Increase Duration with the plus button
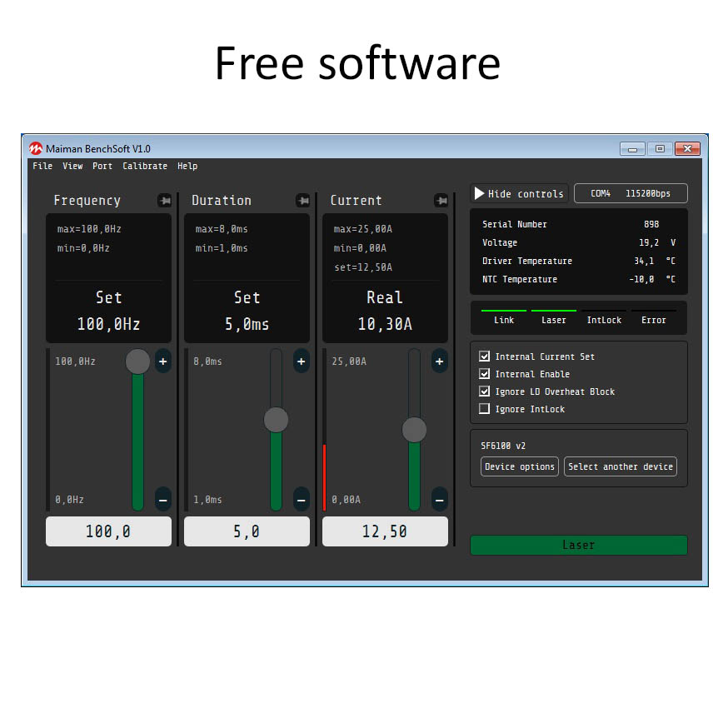The image size is (728, 728). pos(302,362)
